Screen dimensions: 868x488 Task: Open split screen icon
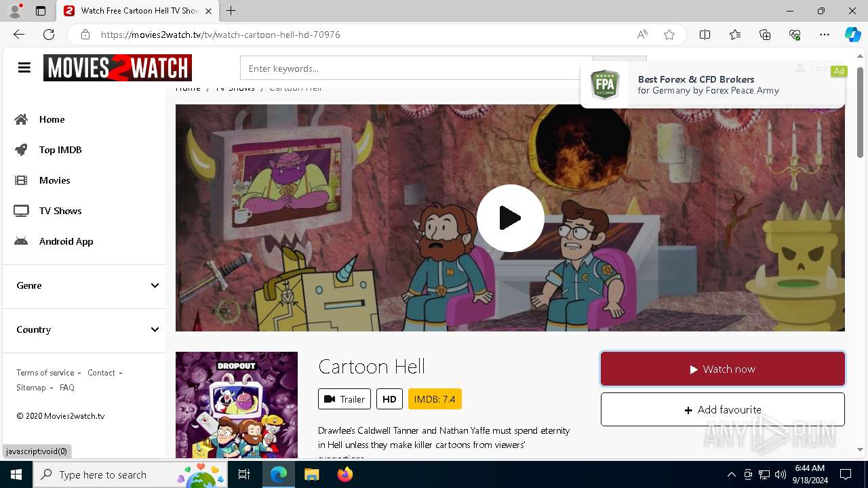click(x=705, y=35)
